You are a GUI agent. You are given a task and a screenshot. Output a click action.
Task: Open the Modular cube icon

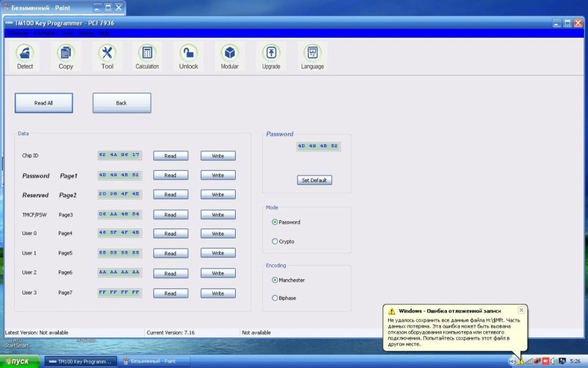click(229, 57)
